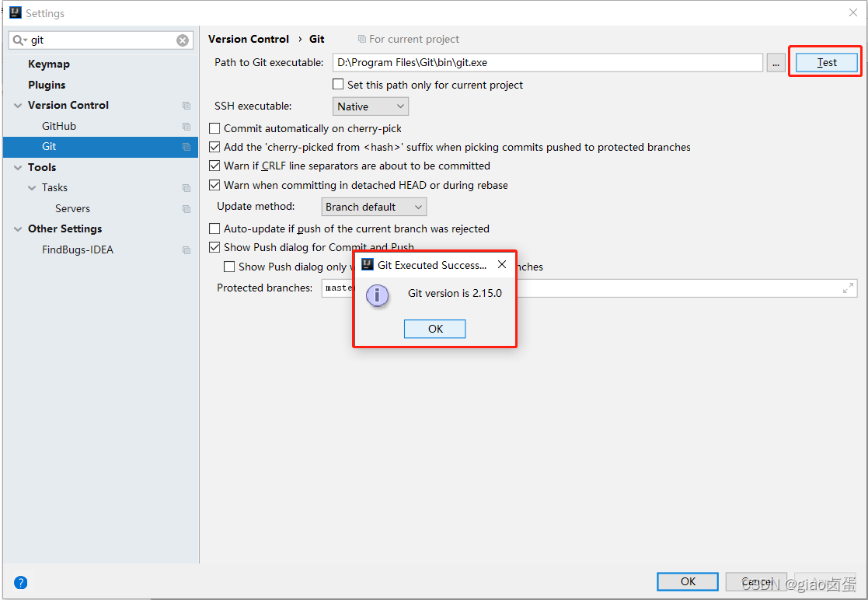Viewport: 868px width, 600px height.
Task: Collapse the Version Control tree node
Action: [x=18, y=105]
